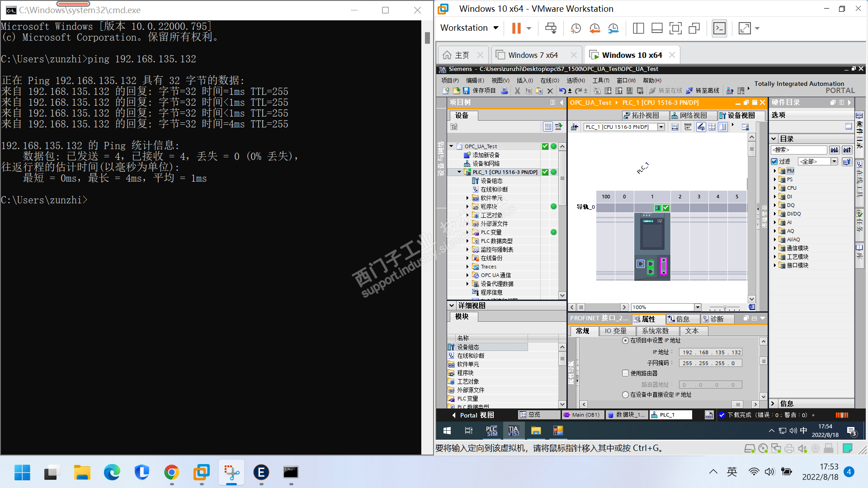This screenshot has height=488, width=868.
Task: Switch to the Windows 7 x64 VM tab
Action: [x=533, y=55]
